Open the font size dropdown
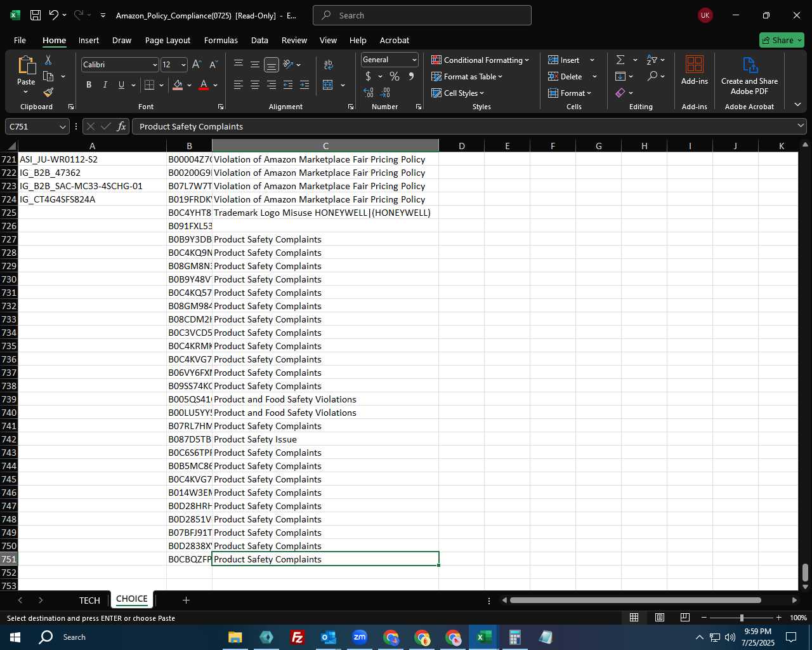The height and width of the screenshot is (650, 812). (183, 65)
